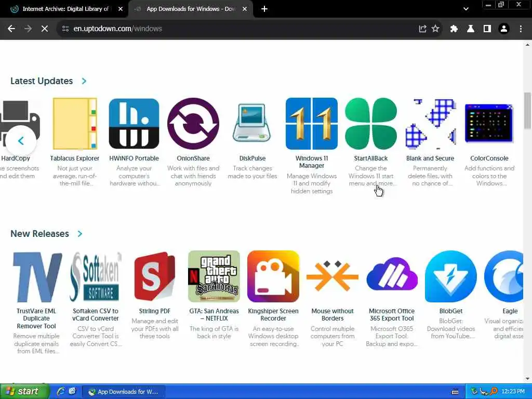Click the New Releases heading link
The image size is (532, 399).
(39, 234)
